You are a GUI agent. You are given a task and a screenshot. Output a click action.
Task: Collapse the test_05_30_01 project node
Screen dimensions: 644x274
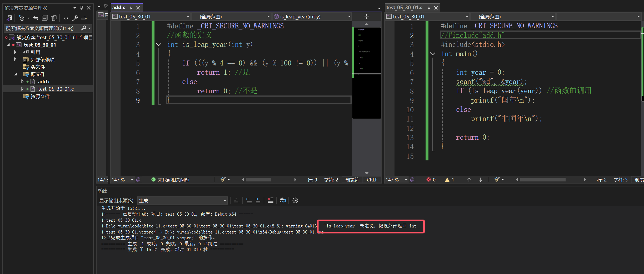tap(8, 45)
